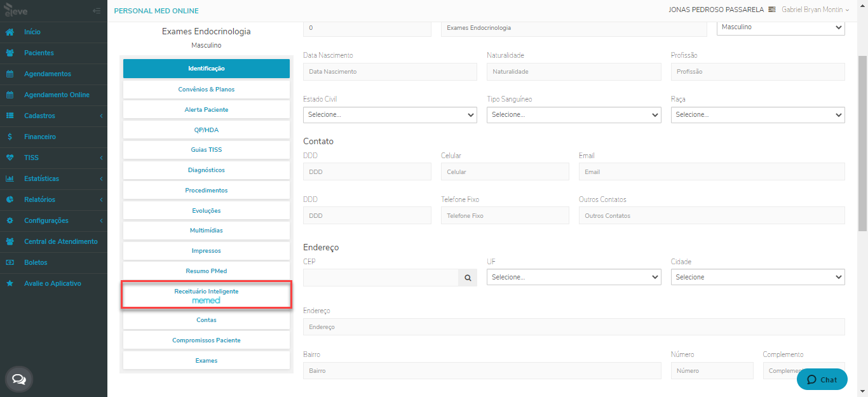Open the Estado Civil dropdown
This screenshot has width=868, height=397.
pyautogui.click(x=390, y=115)
